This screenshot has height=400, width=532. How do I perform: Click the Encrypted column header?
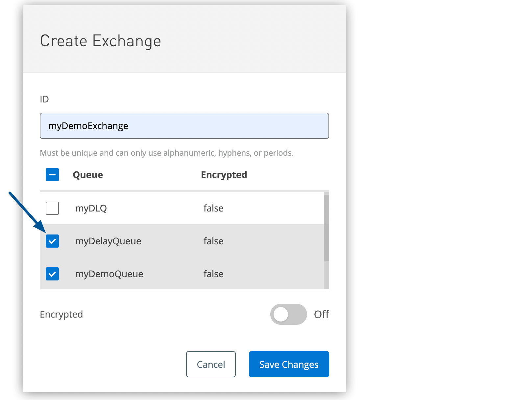224,175
